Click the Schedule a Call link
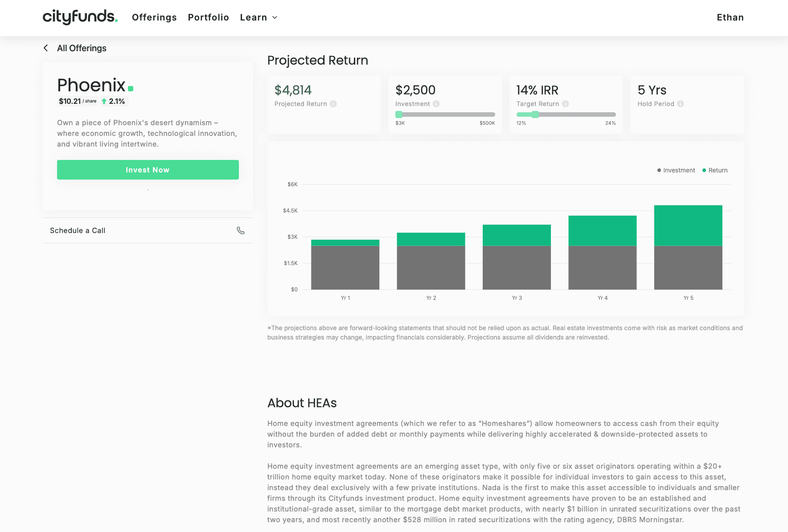 tap(78, 230)
